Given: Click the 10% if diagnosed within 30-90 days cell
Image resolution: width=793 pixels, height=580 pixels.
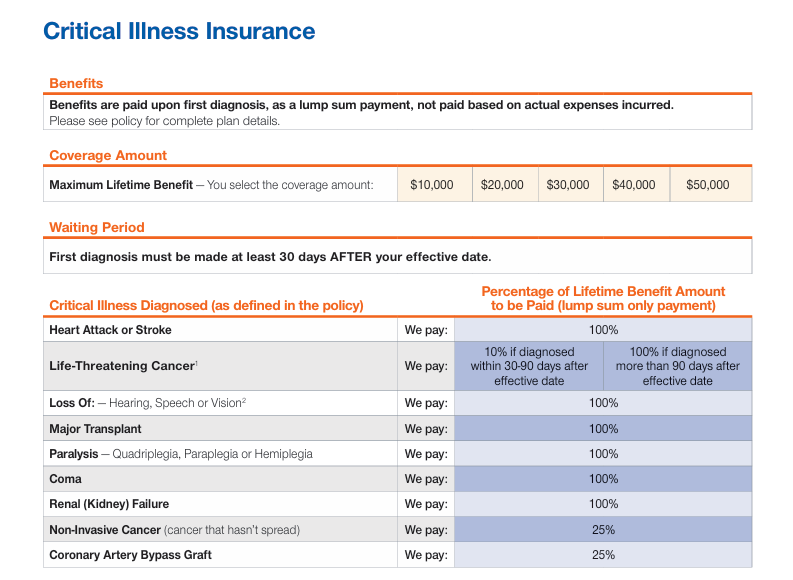Looking at the screenshot, I should click(529, 366).
